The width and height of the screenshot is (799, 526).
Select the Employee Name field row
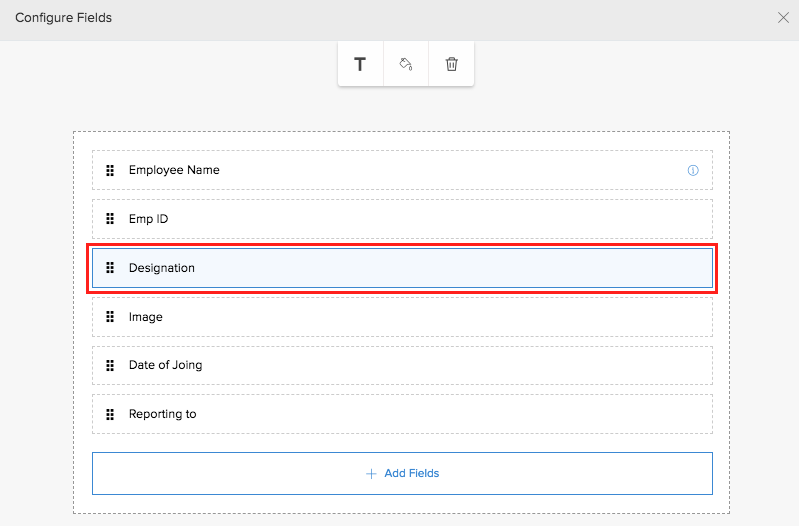(x=400, y=170)
